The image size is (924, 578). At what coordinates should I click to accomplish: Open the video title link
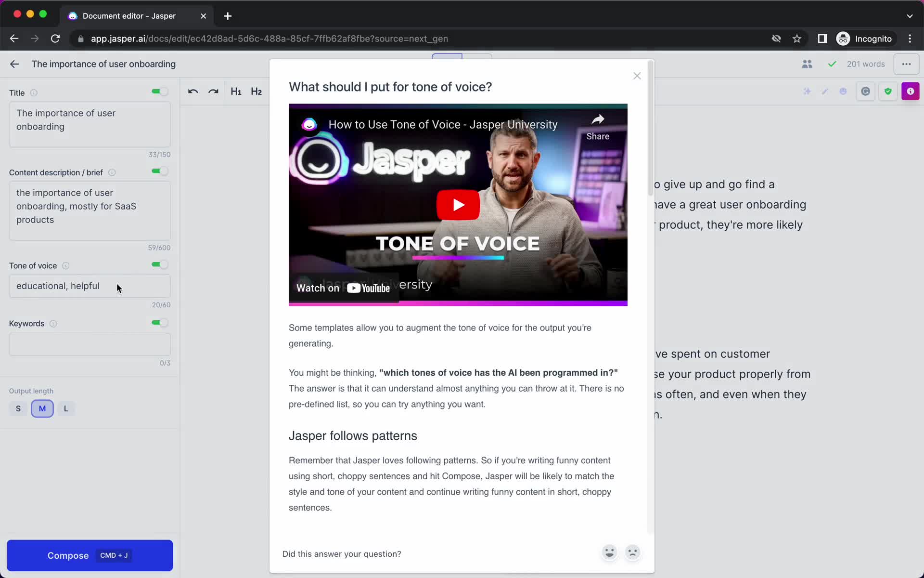pos(443,125)
